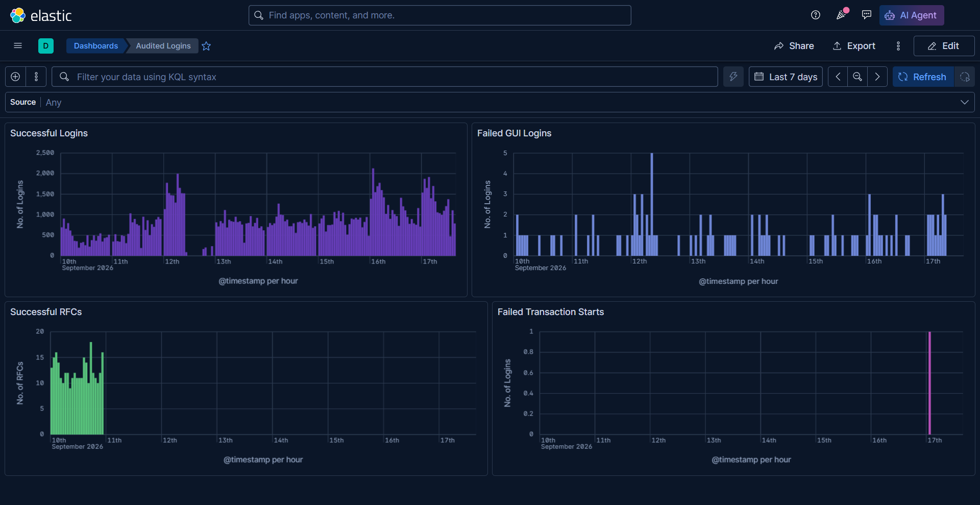Click the Successful RFCs panel title

coord(46,312)
